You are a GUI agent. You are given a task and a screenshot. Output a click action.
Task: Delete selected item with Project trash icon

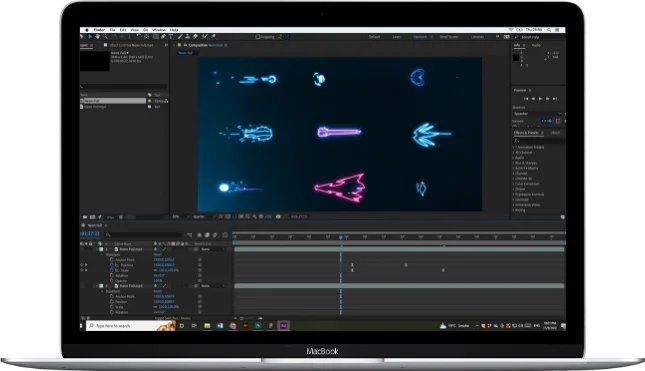(121, 217)
